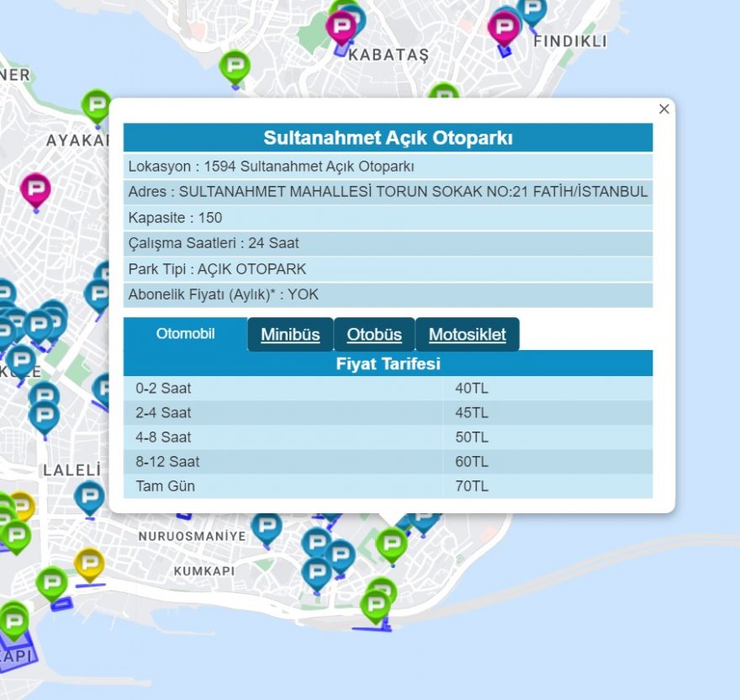Click the magenta parking marker beside Kabataş label
This screenshot has height=700, width=740.
[341, 29]
